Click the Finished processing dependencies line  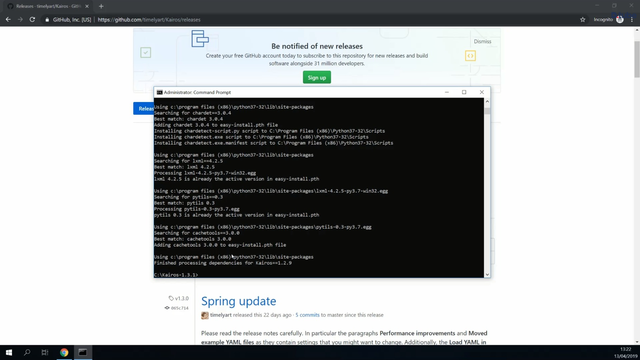tap(223, 263)
